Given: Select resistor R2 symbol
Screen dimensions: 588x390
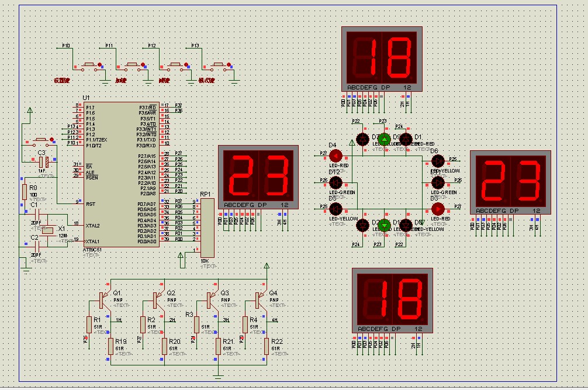Looking at the screenshot, I should (x=143, y=325).
